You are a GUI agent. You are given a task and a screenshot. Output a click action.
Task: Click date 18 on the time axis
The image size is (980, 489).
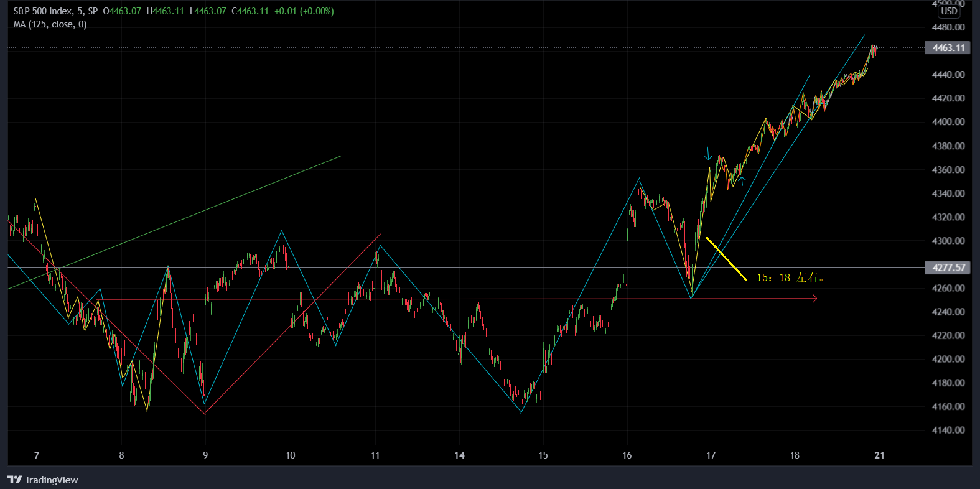point(795,455)
